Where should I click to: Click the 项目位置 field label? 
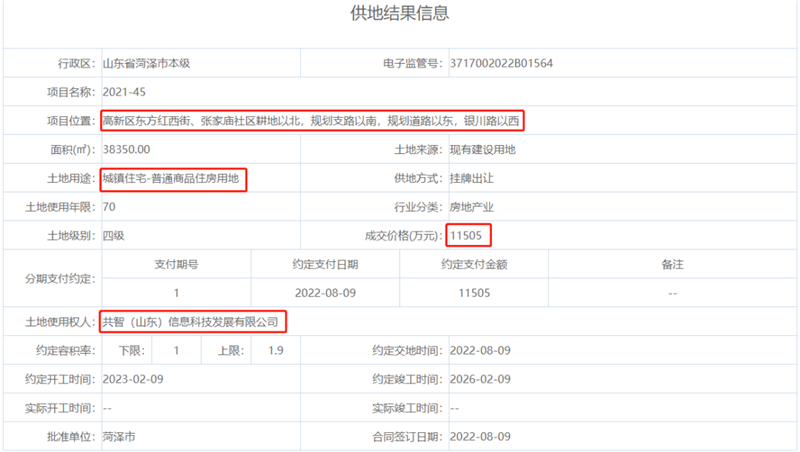pos(71,121)
